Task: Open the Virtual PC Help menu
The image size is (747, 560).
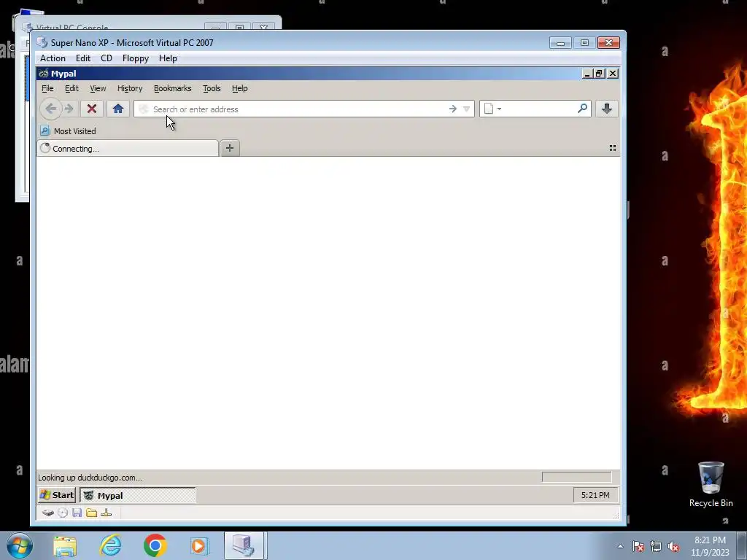Action: (x=168, y=58)
